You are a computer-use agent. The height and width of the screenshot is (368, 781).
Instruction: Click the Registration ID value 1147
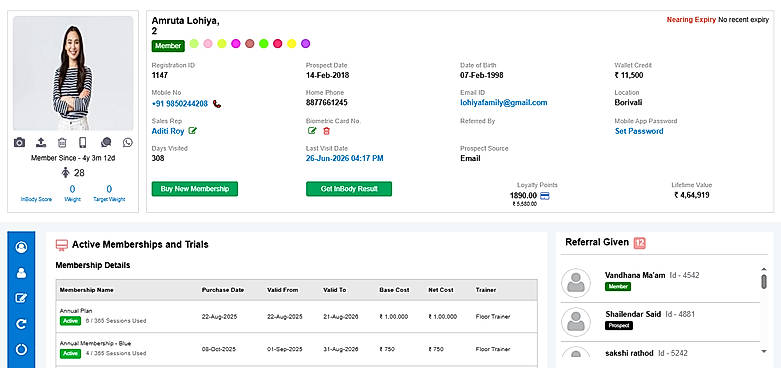[x=159, y=75]
